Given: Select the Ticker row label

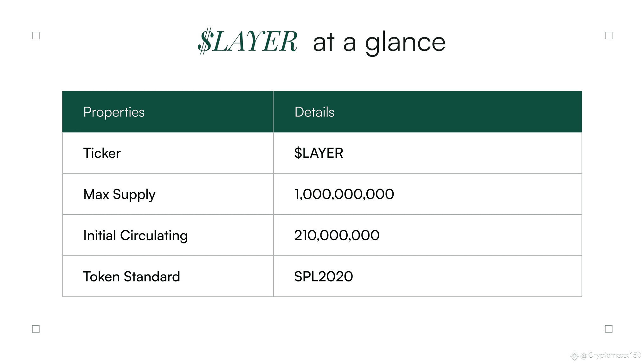Looking at the screenshot, I should pyautogui.click(x=102, y=153).
